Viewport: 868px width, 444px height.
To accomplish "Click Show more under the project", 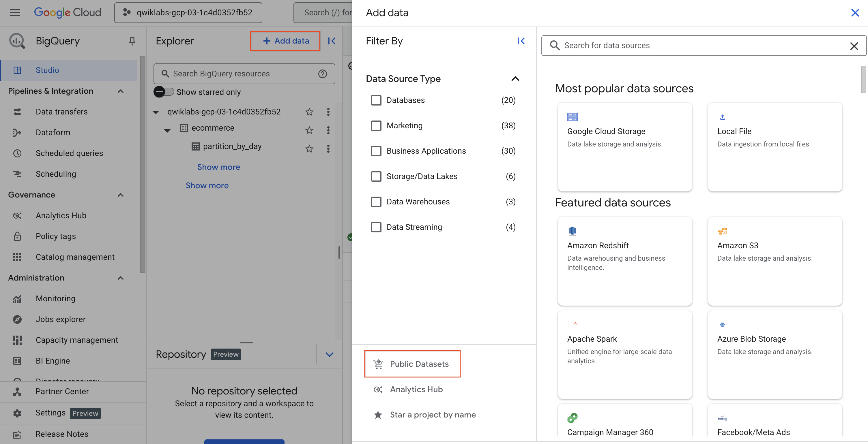I will point(207,186).
